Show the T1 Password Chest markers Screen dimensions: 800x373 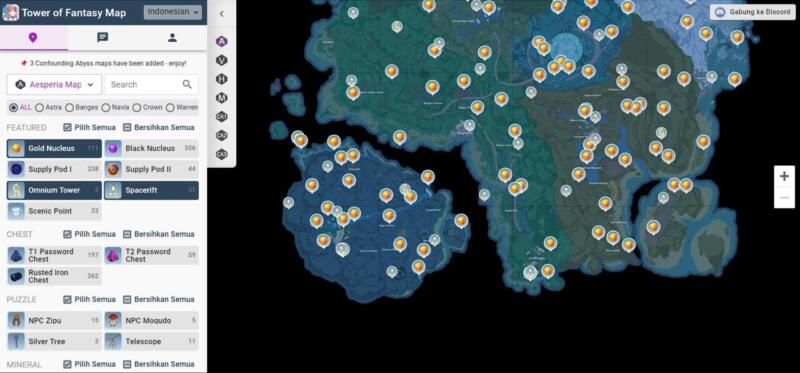coord(54,255)
